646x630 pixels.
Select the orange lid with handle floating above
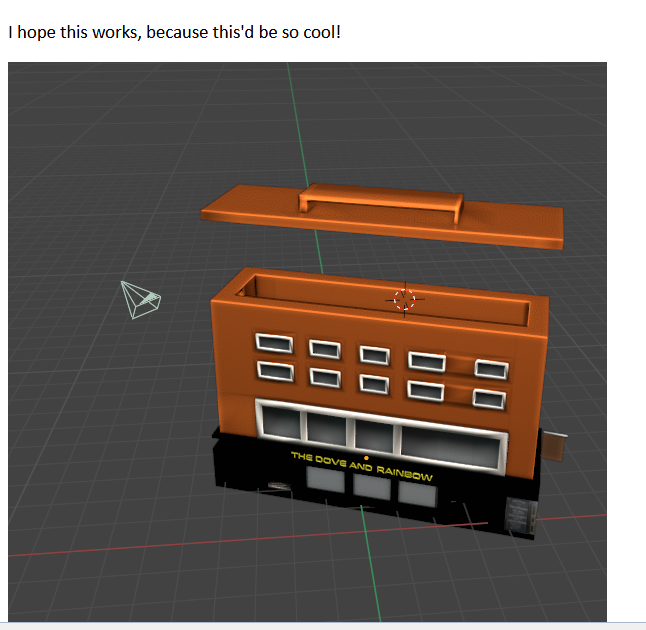(382, 216)
